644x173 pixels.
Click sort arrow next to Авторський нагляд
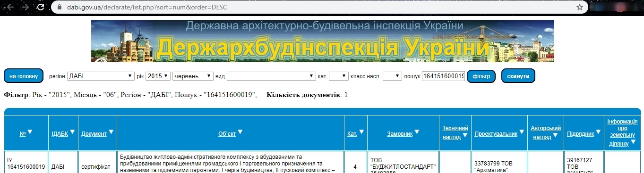point(556,135)
